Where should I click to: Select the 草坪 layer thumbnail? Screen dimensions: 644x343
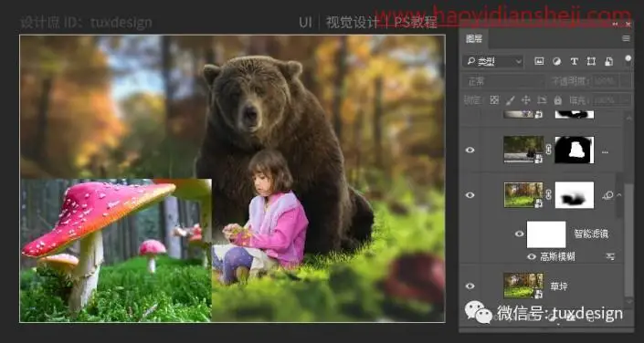(x=523, y=286)
